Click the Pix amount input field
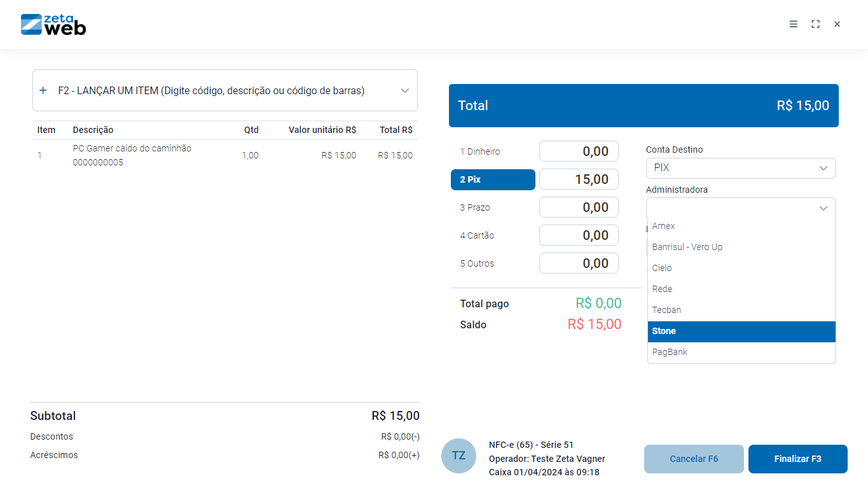The height and width of the screenshot is (488, 868). [x=579, y=179]
